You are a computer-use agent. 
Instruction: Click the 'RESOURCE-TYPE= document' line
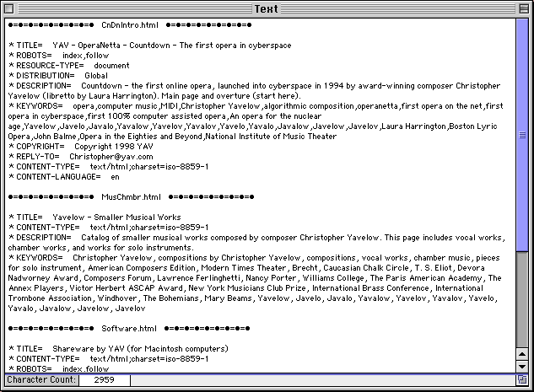tap(69, 66)
